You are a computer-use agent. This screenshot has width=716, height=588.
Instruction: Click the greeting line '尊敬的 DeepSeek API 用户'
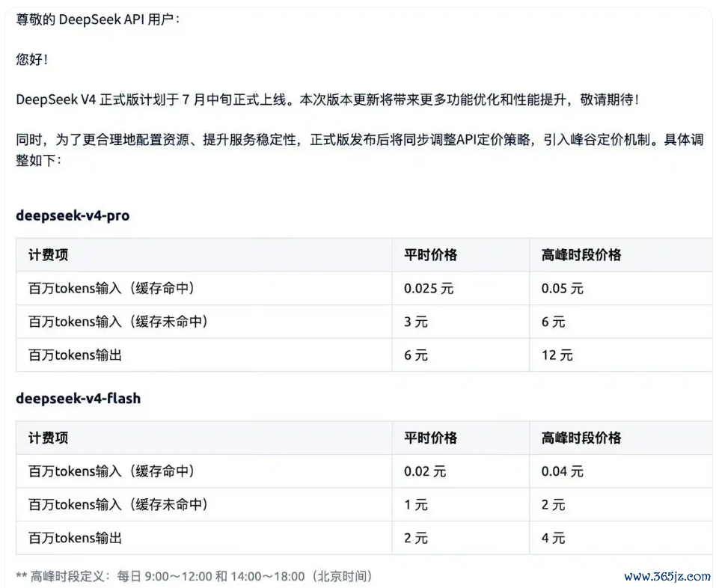[x=98, y=19]
